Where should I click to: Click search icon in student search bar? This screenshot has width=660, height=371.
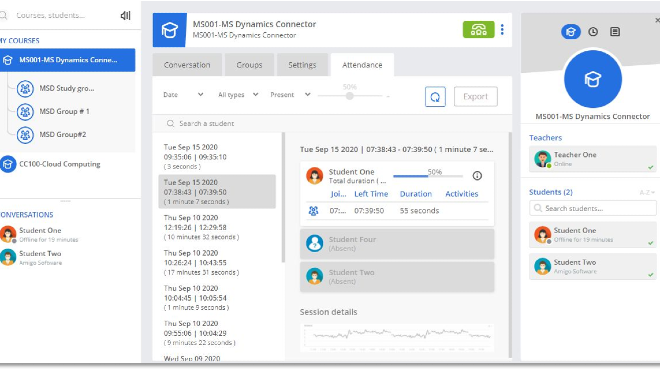pos(170,123)
